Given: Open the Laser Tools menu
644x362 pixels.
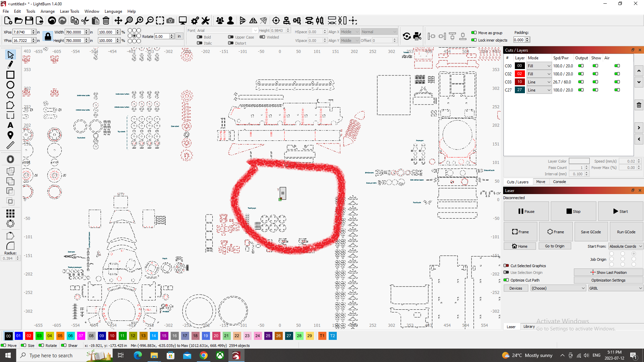Looking at the screenshot, I should (69, 11).
